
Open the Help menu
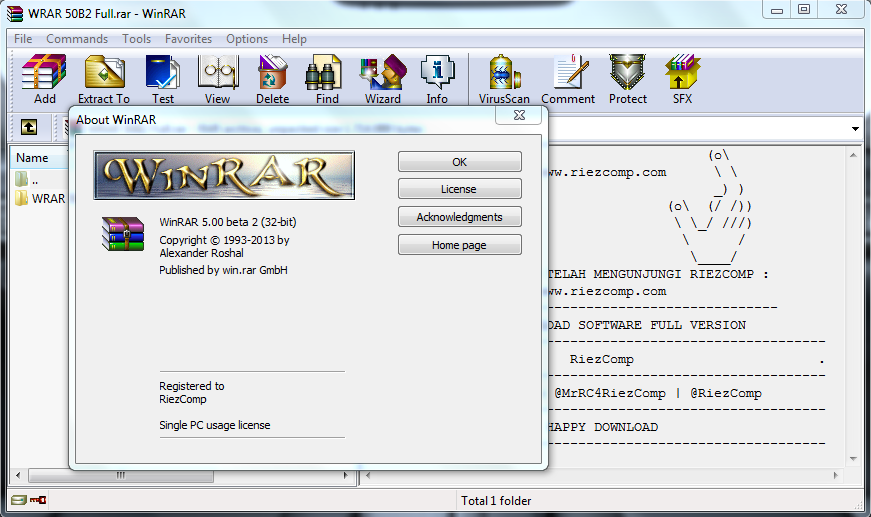[294, 39]
